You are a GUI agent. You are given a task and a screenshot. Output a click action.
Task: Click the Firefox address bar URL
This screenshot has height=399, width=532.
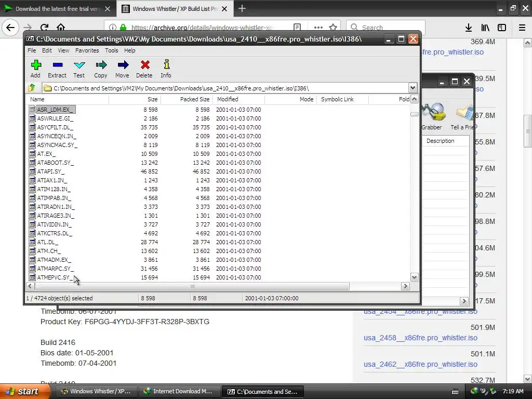point(202,28)
